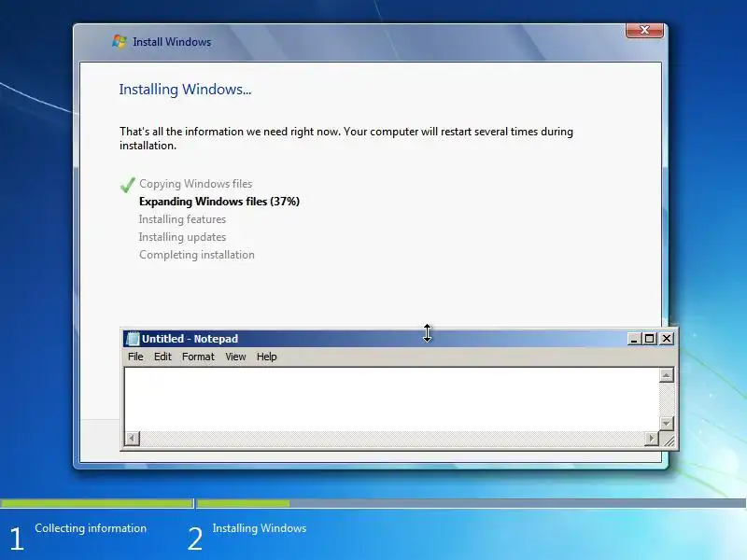Click the 'Installing updates' step text

182,237
